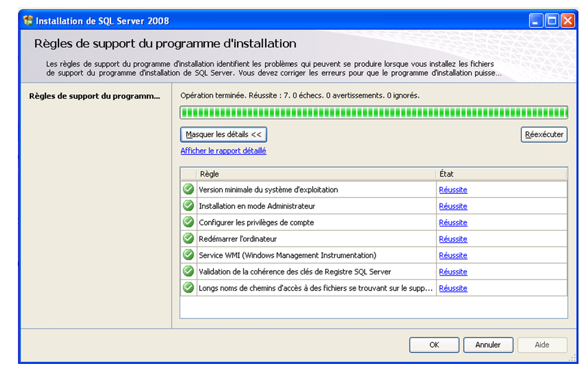This screenshot has width=588, height=374.
Task: Click green check icon for Validation de la cohérence
Action: pos(188,271)
